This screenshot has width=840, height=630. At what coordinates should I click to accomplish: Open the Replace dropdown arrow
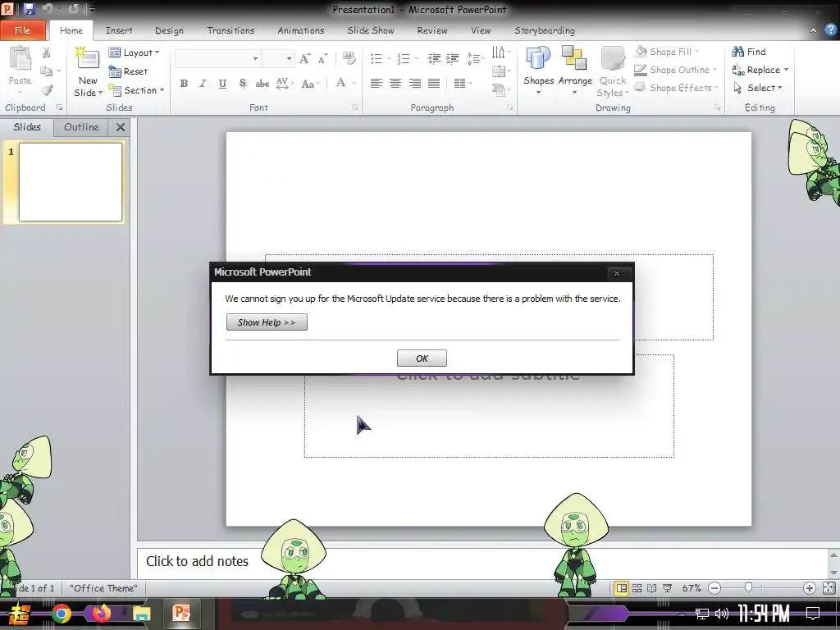[786, 70]
